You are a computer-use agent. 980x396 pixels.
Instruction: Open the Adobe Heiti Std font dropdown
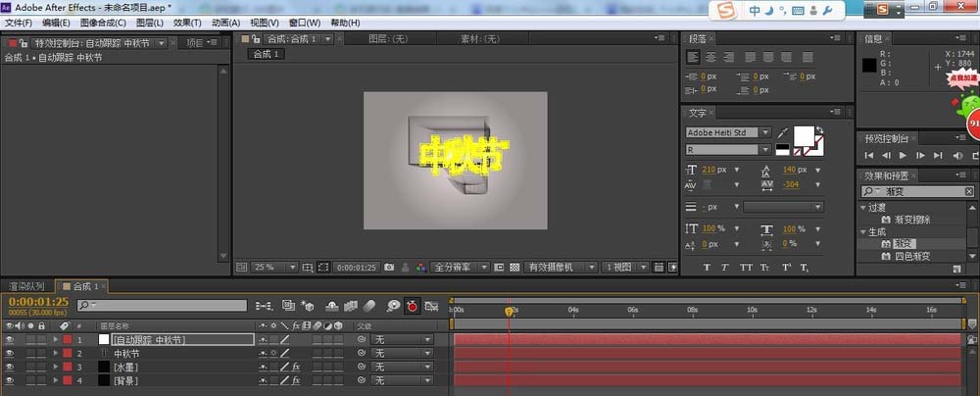[x=727, y=132]
